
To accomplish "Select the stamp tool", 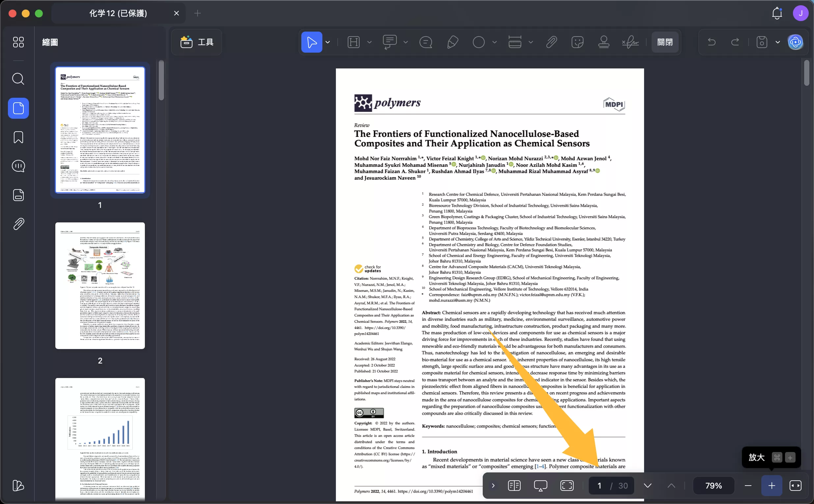I will pyautogui.click(x=604, y=42).
